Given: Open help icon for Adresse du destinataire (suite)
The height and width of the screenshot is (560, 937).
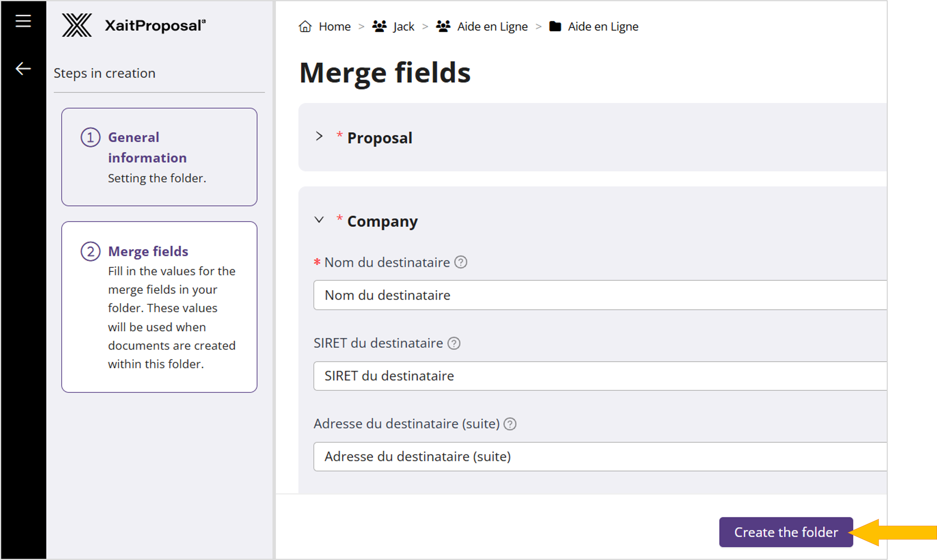Looking at the screenshot, I should pos(510,424).
